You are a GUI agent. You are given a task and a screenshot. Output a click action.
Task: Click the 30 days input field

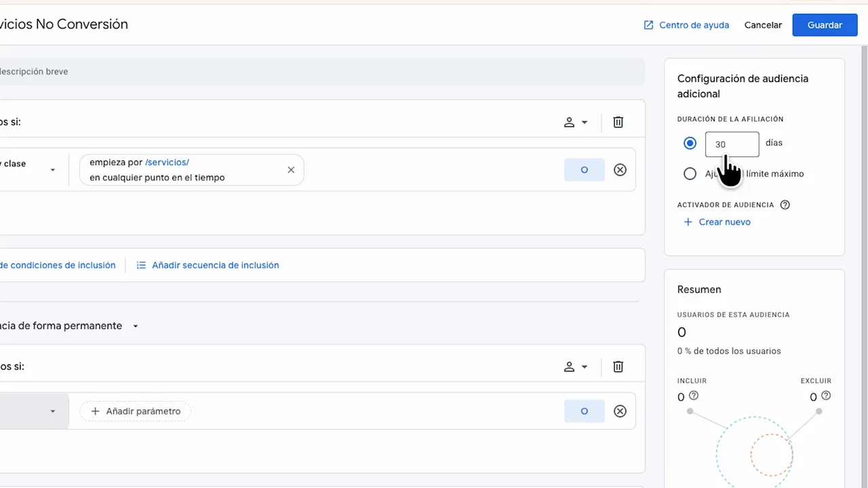click(x=732, y=144)
